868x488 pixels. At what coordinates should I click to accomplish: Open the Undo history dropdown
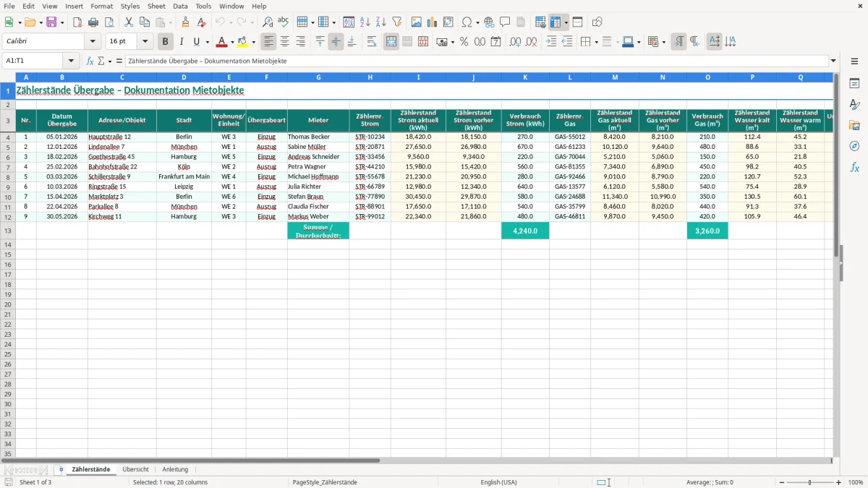231,22
